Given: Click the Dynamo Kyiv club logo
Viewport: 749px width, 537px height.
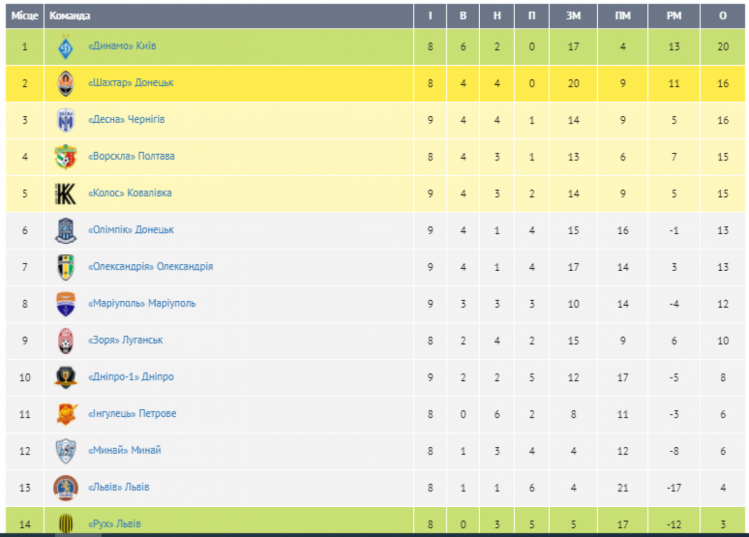Looking at the screenshot, I should point(66,47).
